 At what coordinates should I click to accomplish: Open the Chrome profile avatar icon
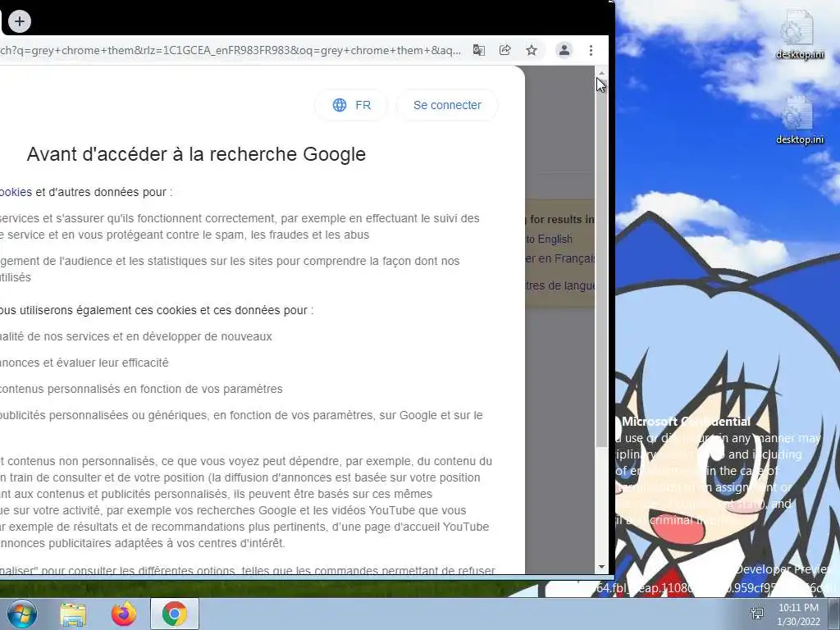click(564, 50)
